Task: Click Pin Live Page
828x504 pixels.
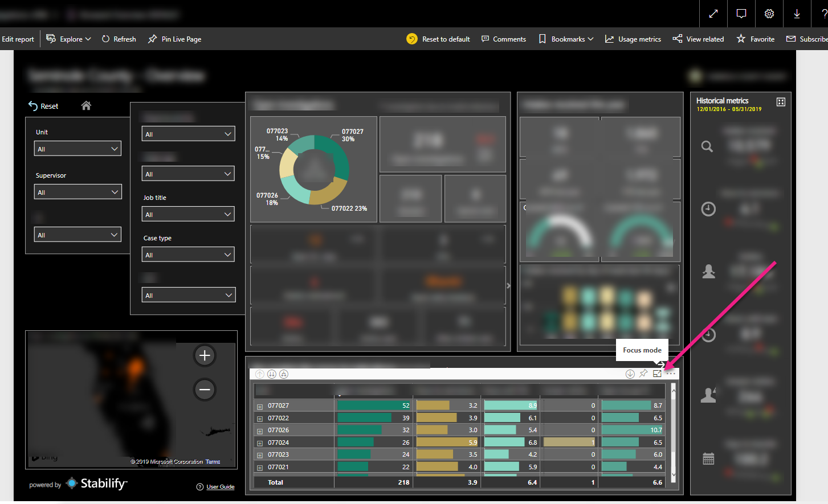Action: [174, 39]
